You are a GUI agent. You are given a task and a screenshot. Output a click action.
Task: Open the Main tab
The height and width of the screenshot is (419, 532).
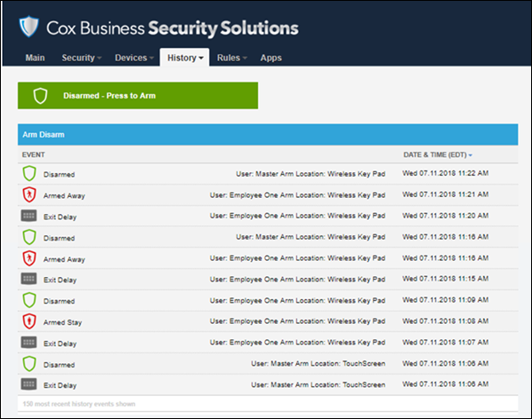pos(35,58)
